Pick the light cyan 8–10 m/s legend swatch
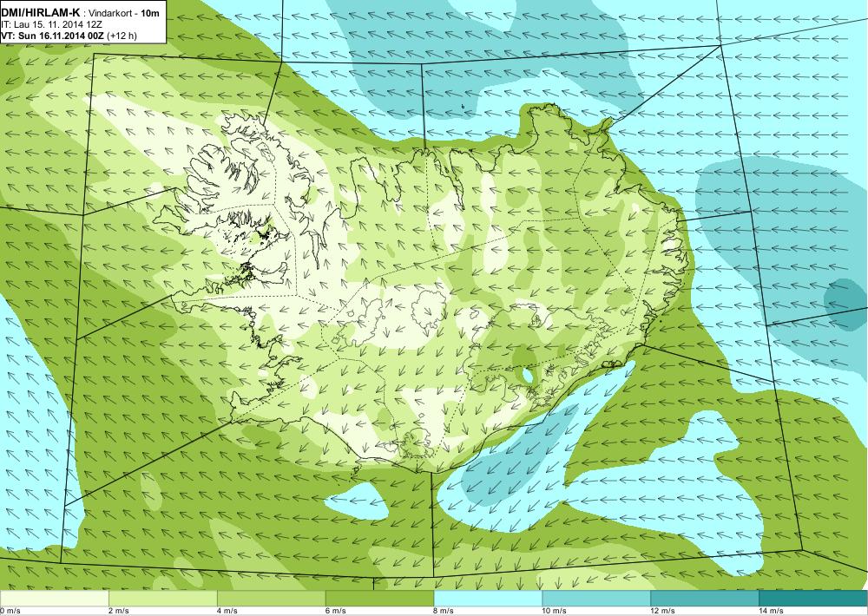Screen dimensions: 868x616 click(x=488, y=599)
